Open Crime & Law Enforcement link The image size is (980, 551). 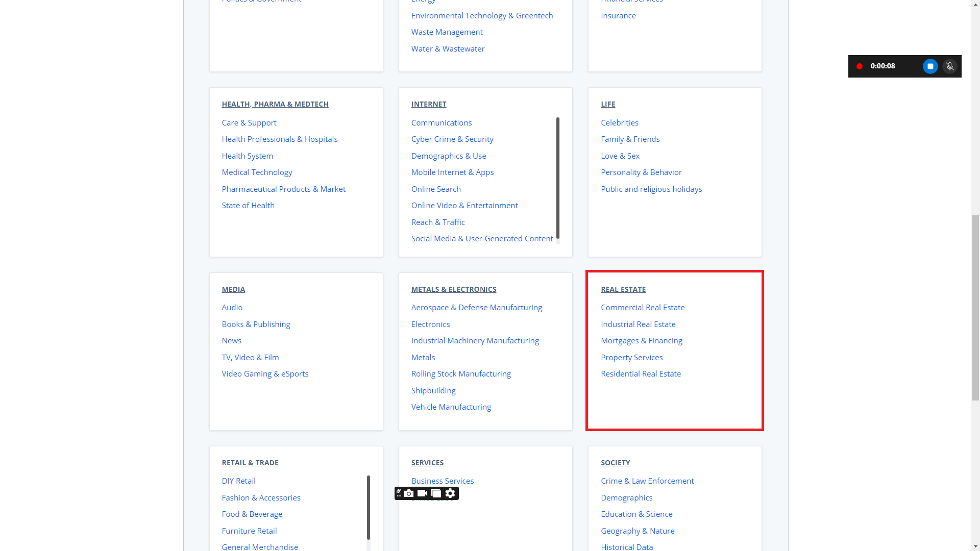647,481
